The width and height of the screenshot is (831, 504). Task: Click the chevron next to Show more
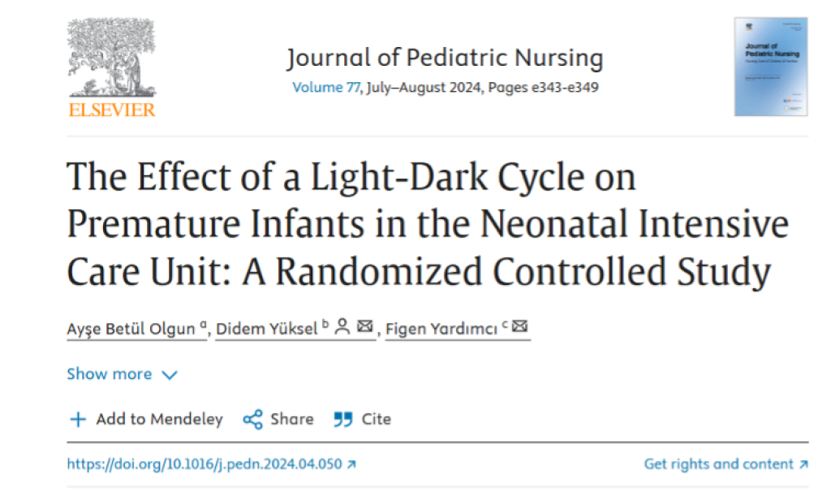(x=170, y=375)
